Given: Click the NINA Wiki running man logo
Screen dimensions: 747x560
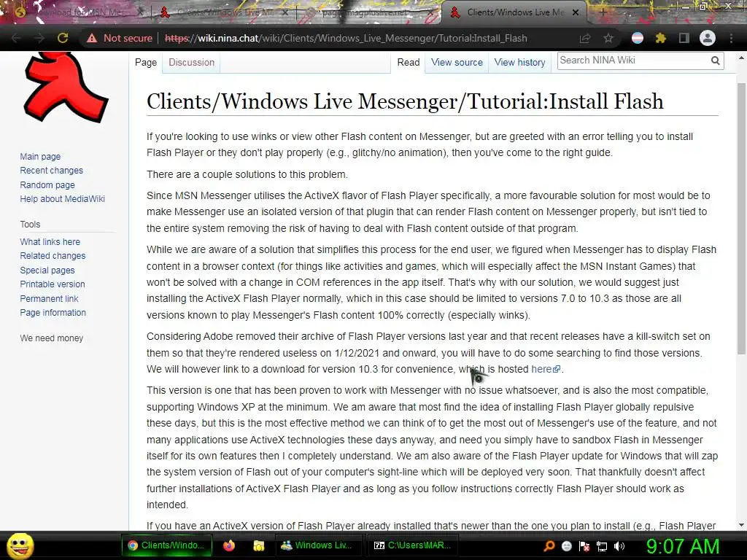Looking at the screenshot, I should pos(65,87).
